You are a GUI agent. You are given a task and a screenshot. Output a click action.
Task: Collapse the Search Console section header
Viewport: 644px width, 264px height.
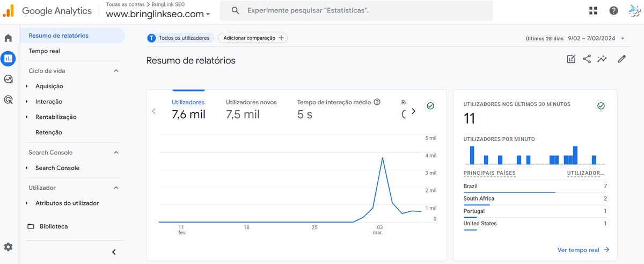[x=116, y=153]
